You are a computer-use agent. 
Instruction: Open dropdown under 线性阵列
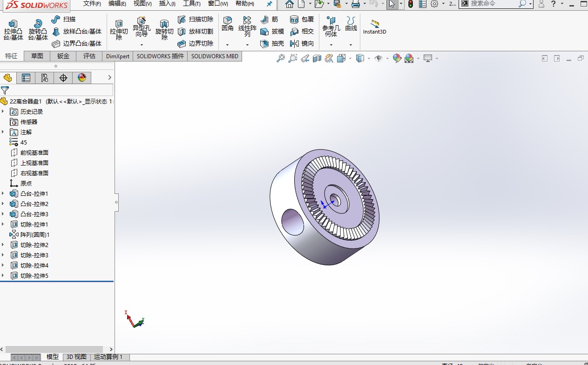[247, 45]
